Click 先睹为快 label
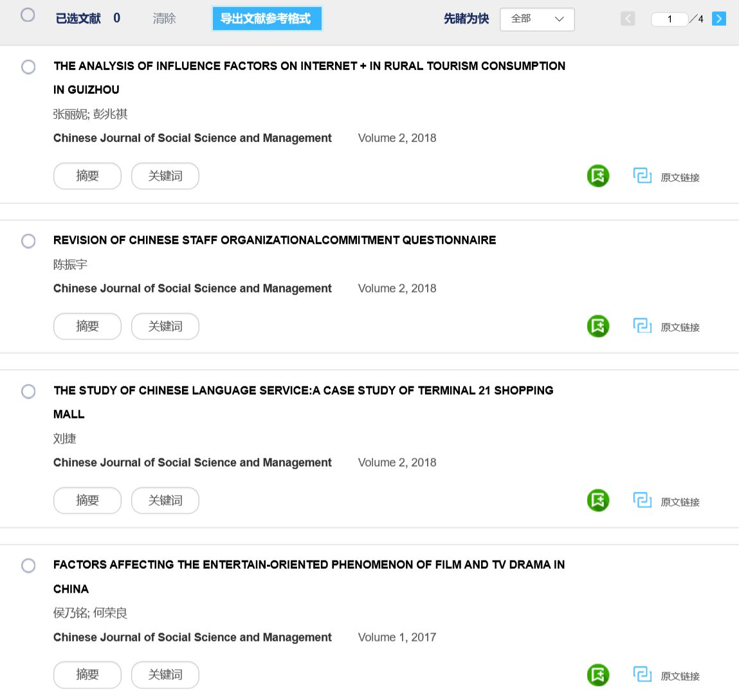Screen dimensions: 739x700 pyautogui.click(x=466, y=19)
